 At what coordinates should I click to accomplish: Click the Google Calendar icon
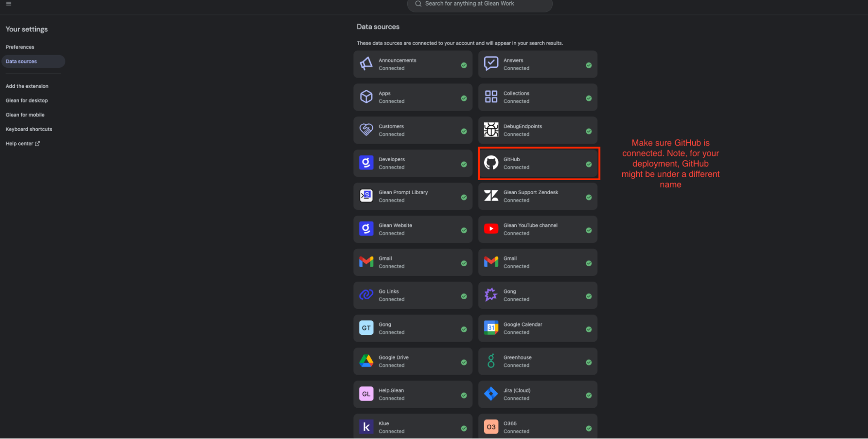[491, 328]
